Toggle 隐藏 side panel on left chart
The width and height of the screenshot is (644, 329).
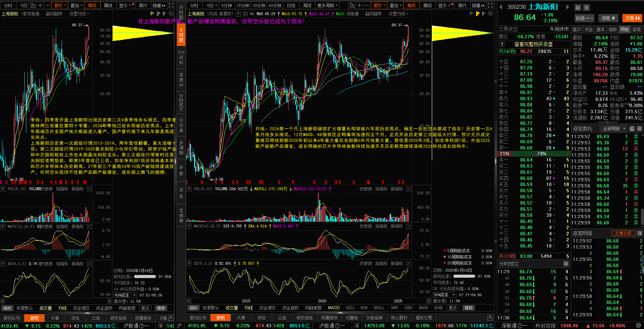click(159, 5)
